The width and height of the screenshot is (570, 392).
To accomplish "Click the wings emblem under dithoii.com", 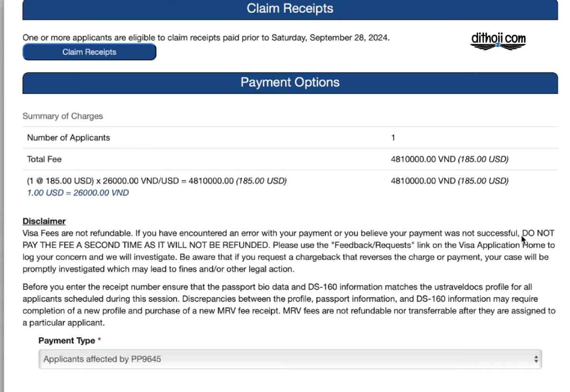I will coord(498,46).
